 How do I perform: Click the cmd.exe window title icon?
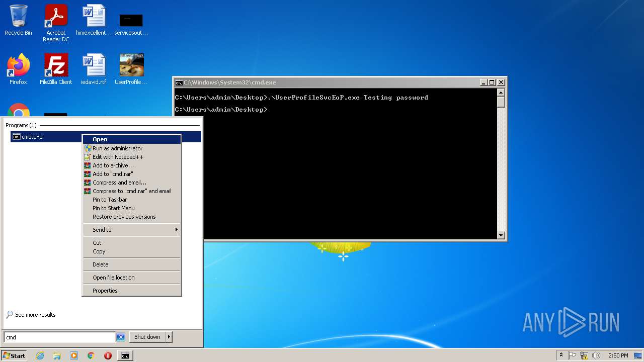pos(179,82)
